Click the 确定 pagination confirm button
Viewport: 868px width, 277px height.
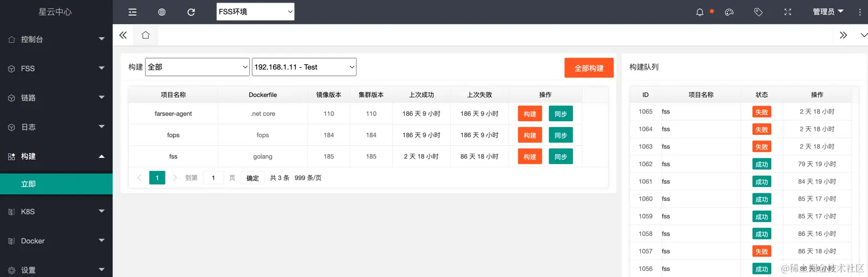[x=253, y=178]
